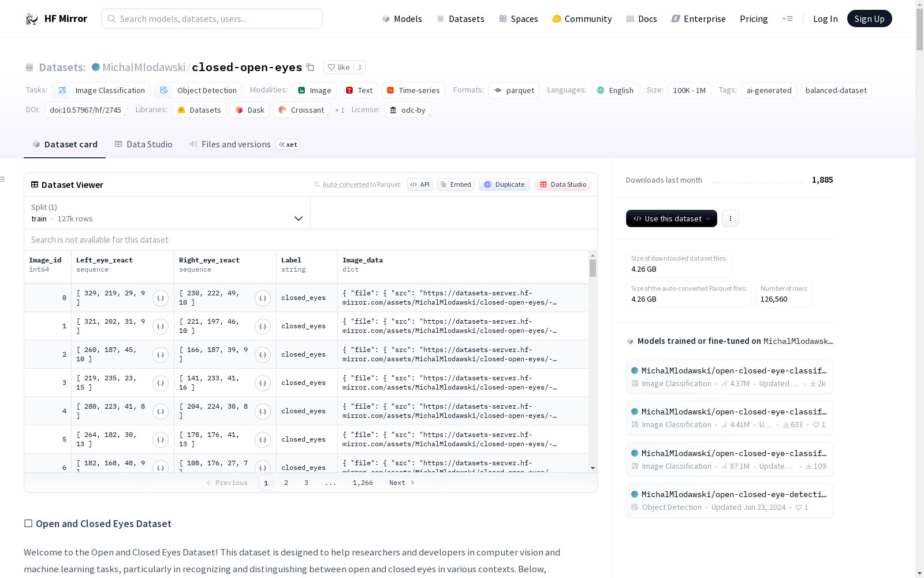Open the Use this dataset dropdown
The height and width of the screenshot is (578, 924).
click(x=672, y=218)
